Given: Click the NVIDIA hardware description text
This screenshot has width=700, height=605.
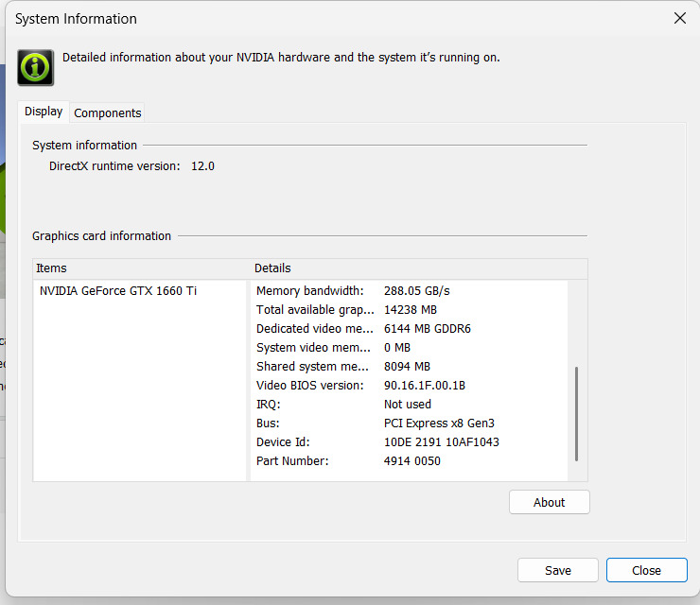Looking at the screenshot, I should [281, 58].
